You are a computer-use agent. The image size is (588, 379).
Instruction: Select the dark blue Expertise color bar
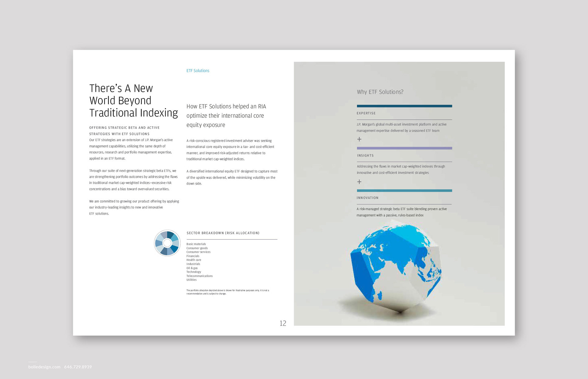[404, 106]
